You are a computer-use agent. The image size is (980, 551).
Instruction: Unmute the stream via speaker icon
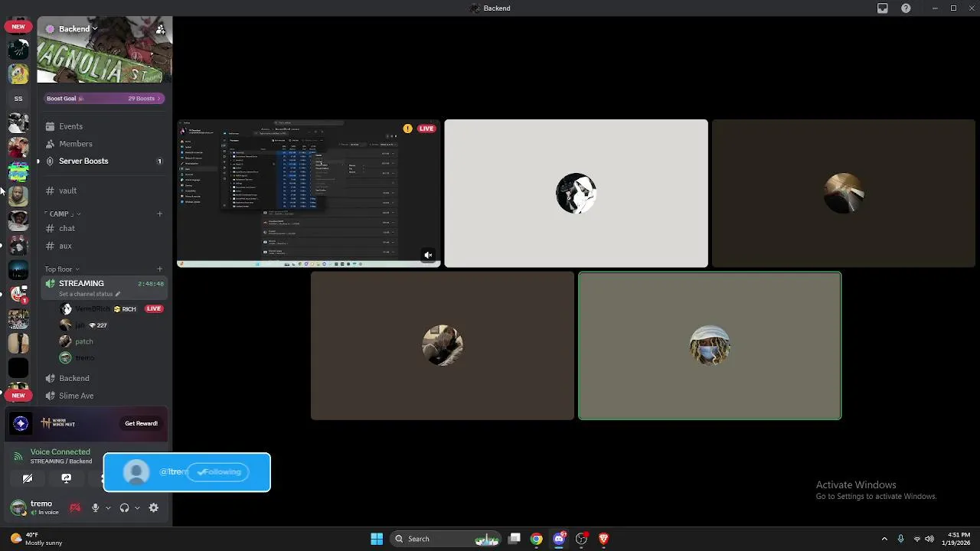click(x=429, y=256)
